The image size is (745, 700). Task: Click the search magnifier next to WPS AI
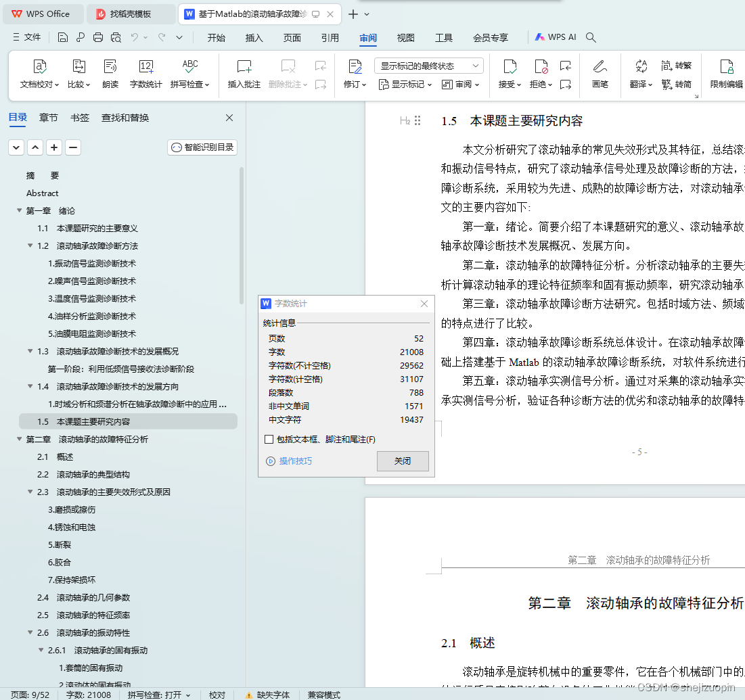click(591, 37)
